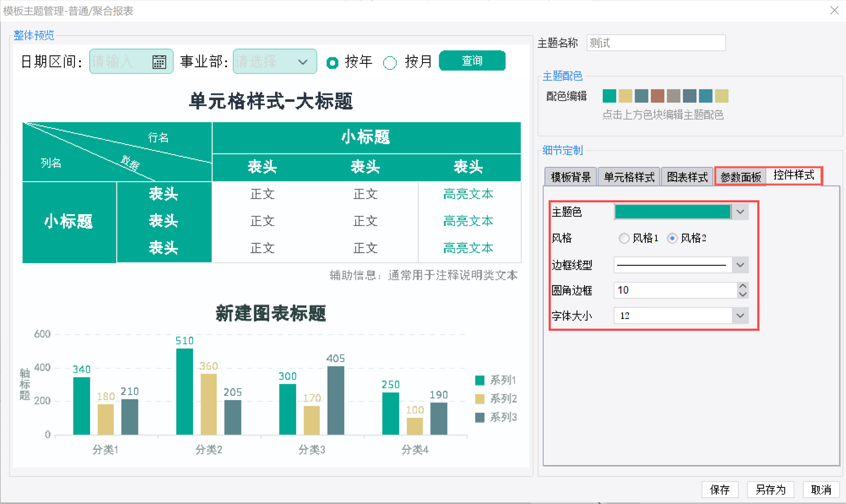Click the first teal palette color block

609,96
